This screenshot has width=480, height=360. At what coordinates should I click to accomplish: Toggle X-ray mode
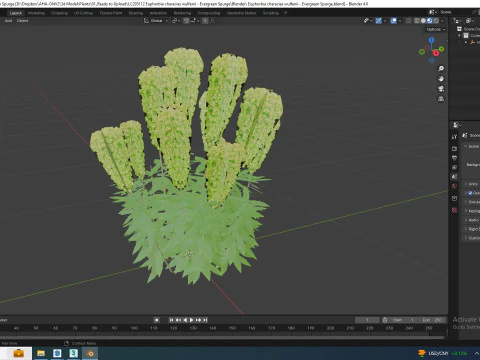tap(408, 21)
